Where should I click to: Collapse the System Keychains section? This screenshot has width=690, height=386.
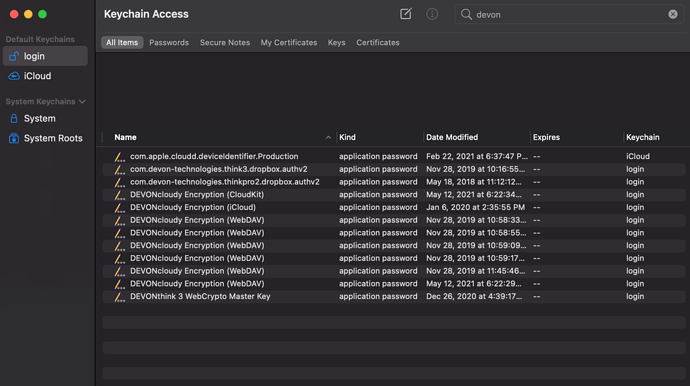[x=82, y=102]
